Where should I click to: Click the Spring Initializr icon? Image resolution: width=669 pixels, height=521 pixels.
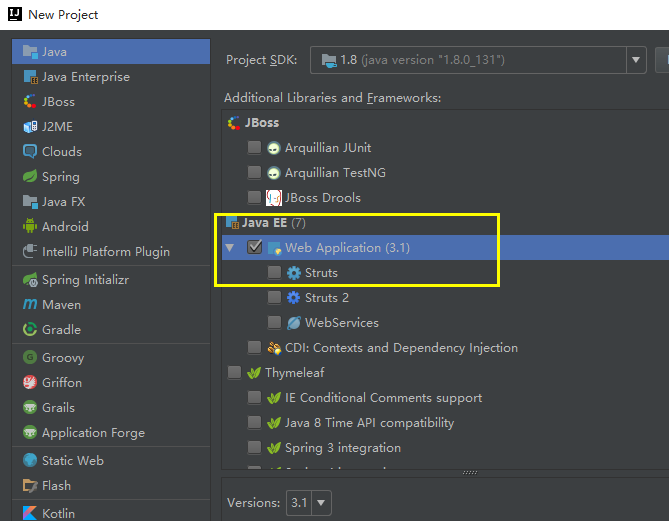tap(30, 280)
